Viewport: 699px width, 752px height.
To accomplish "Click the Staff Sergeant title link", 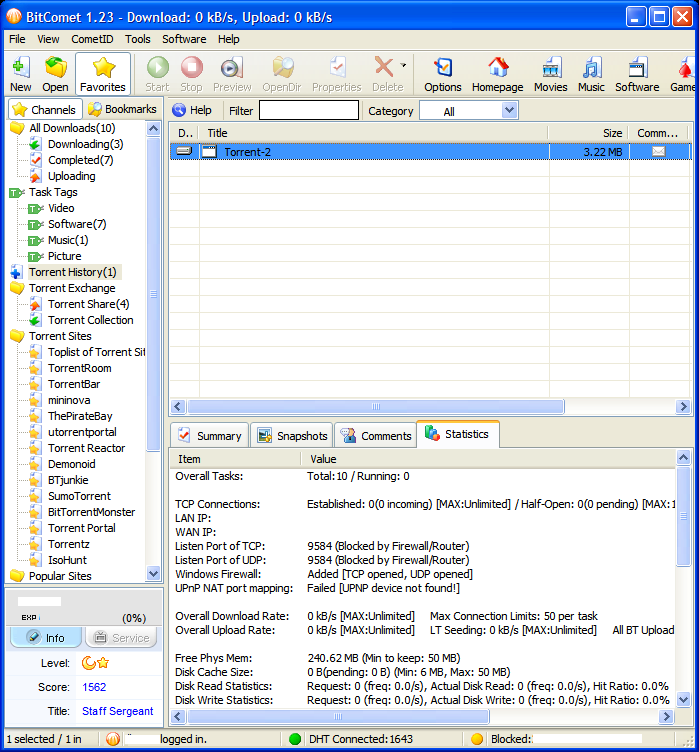I will (118, 711).
